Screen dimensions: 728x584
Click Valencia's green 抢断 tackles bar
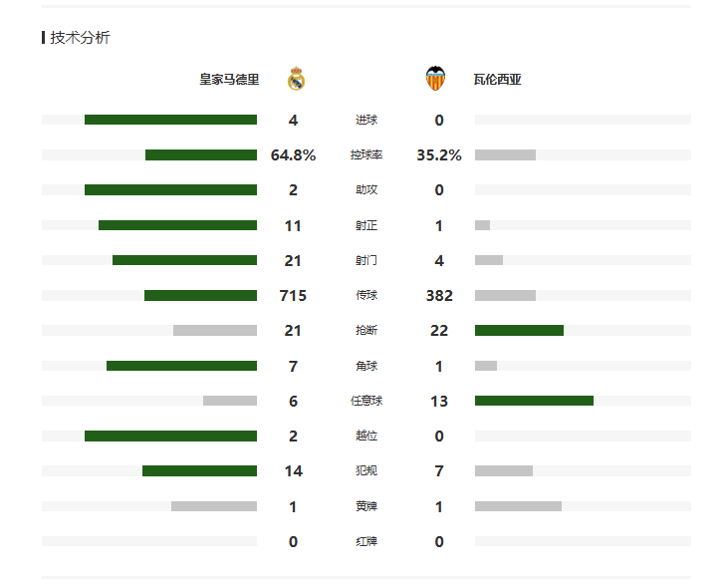[519, 331]
